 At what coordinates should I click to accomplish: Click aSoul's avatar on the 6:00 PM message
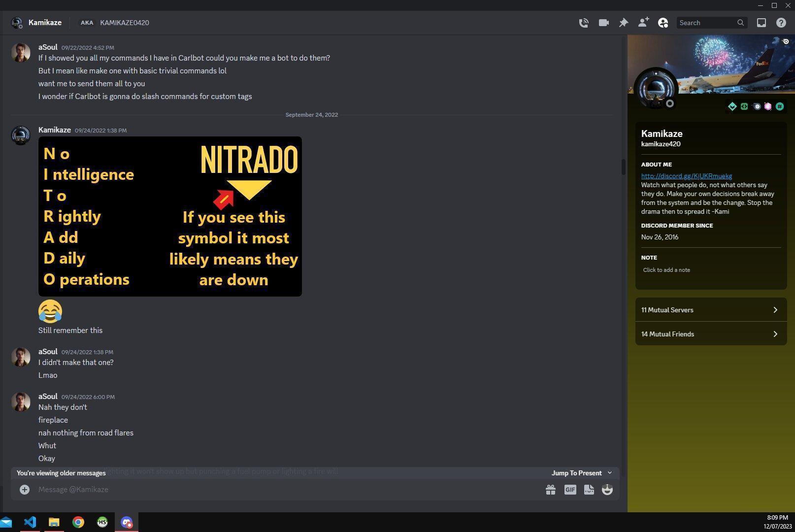21,401
